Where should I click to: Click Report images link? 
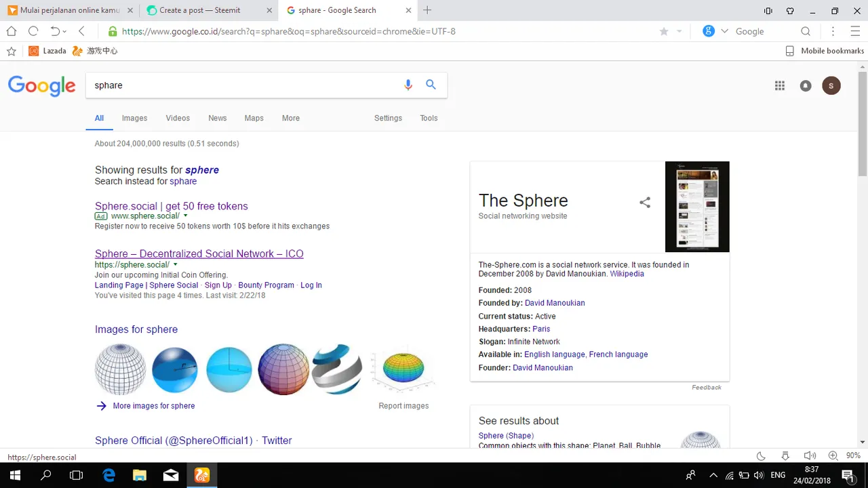point(403,406)
